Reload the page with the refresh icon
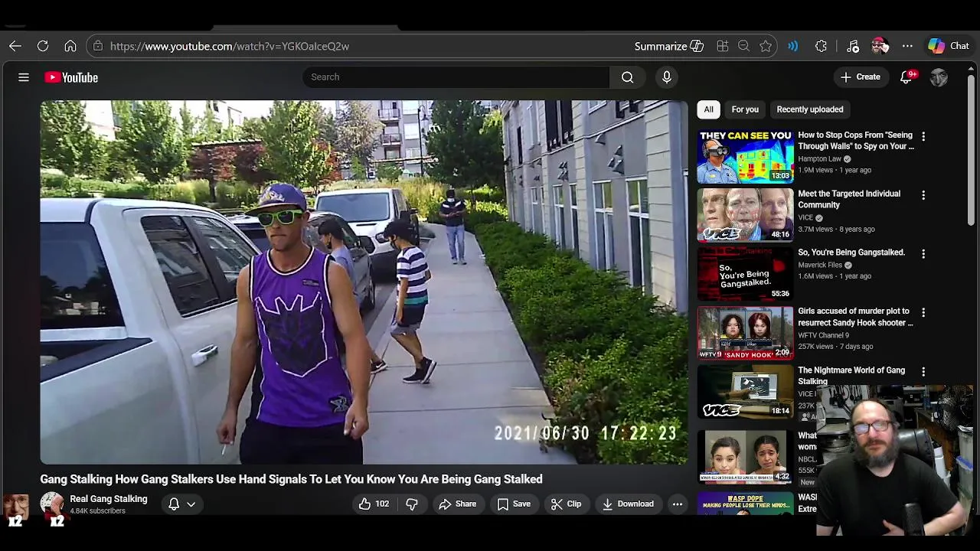Screen dimensions: 980x551 [43, 46]
